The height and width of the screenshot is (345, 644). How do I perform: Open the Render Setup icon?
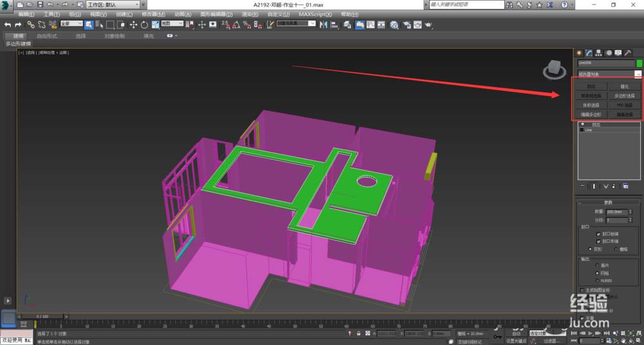pos(406,24)
